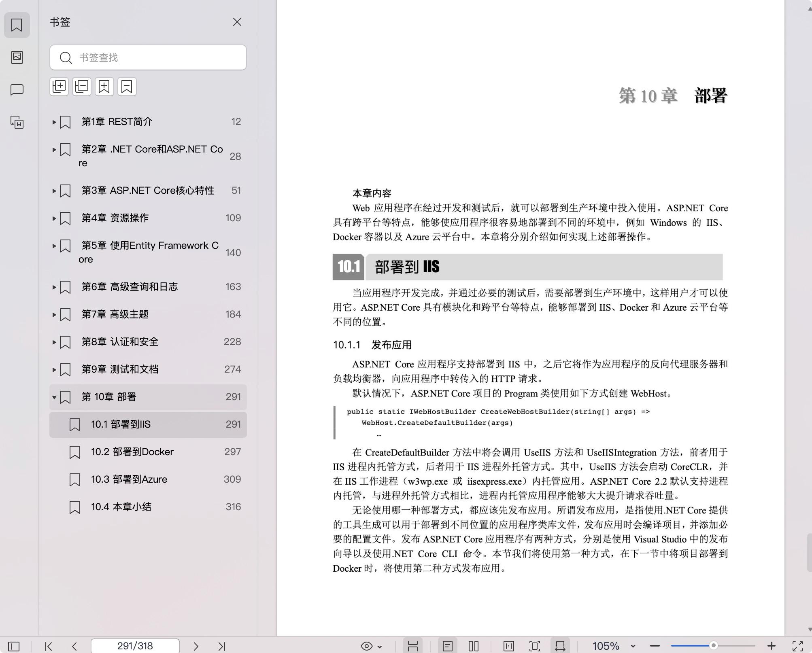
Task: Focus the bookmark search field
Action: [148, 57]
